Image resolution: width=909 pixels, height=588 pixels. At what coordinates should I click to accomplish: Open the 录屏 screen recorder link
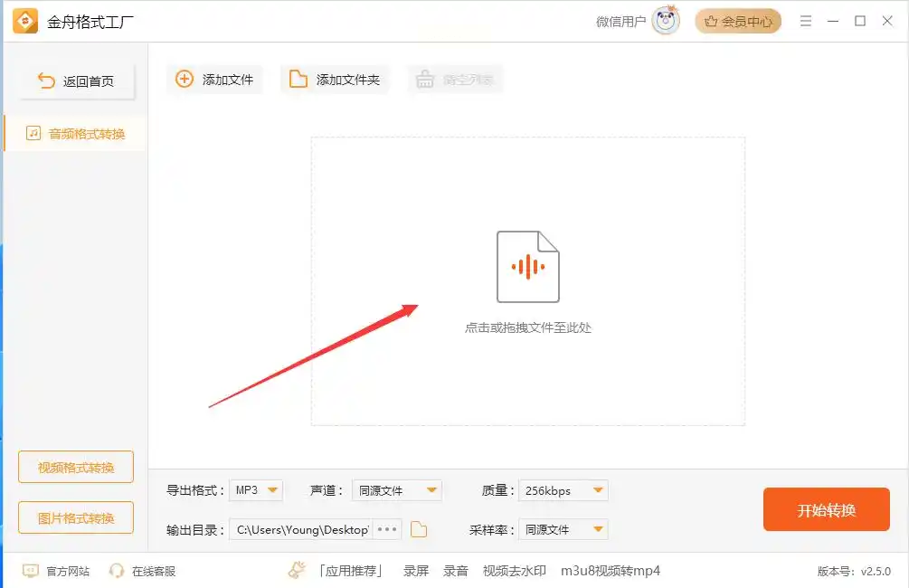(x=416, y=571)
